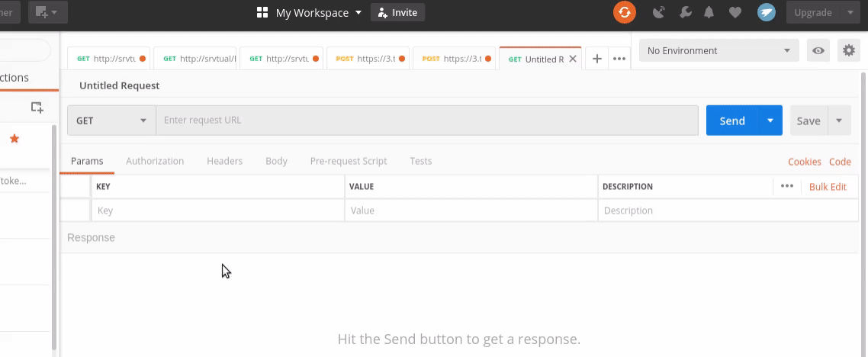The image size is (868, 357).
Task: Toggle environment quick look eye icon
Action: (818, 51)
